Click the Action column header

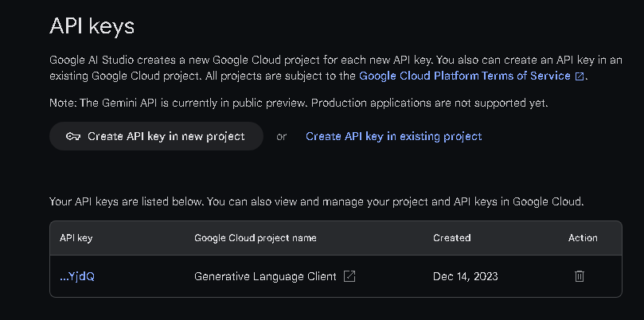click(x=583, y=238)
